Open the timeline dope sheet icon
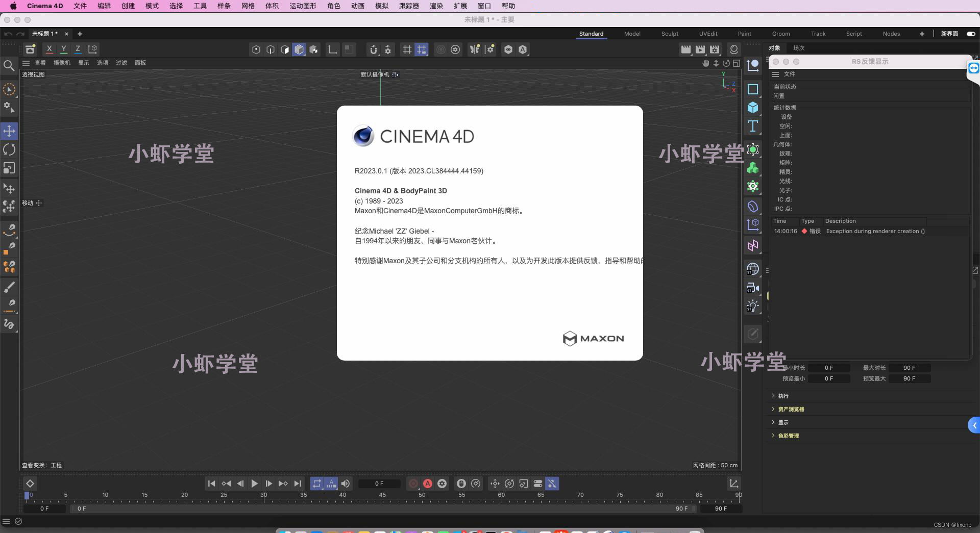Viewport: 980px width, 533px height. [x=733, y=484]
